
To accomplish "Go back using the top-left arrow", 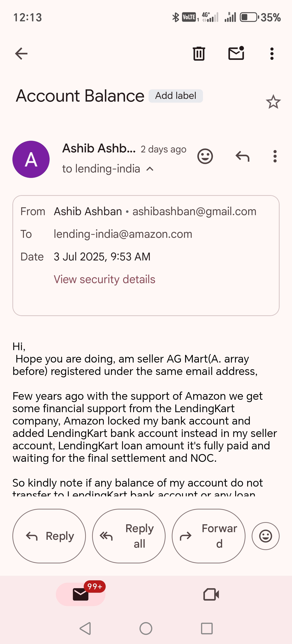I will 21,53.
